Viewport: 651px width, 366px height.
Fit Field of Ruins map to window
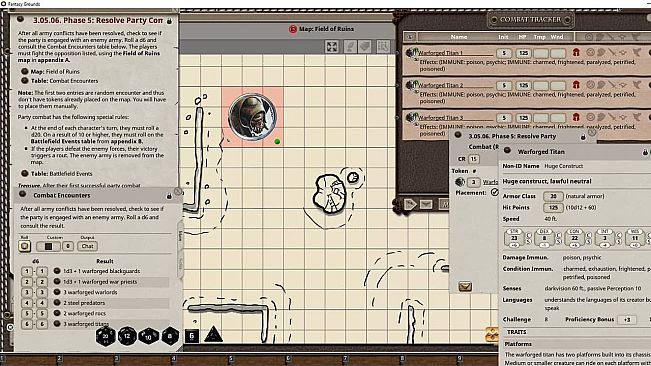coord(332,46)
